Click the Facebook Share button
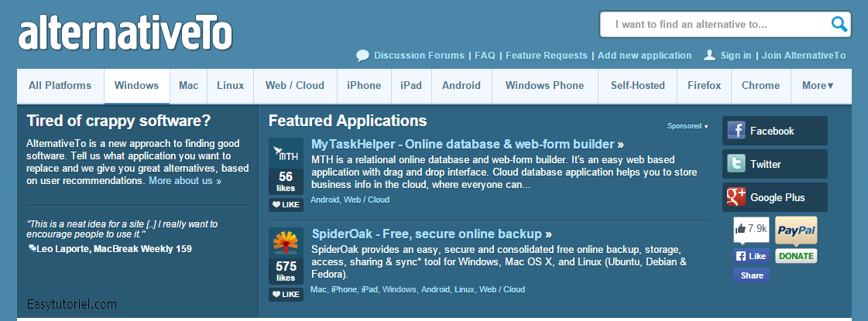This screenshot has width=868, height=321. click(x=751, y=275)
